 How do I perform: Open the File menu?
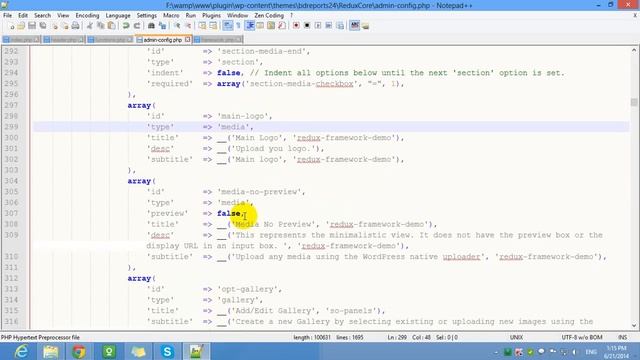click(7, 16)
